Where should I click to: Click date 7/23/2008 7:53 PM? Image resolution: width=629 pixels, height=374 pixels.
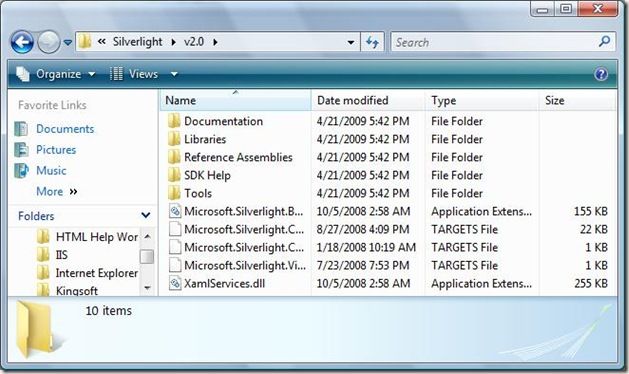click(363, 266)
